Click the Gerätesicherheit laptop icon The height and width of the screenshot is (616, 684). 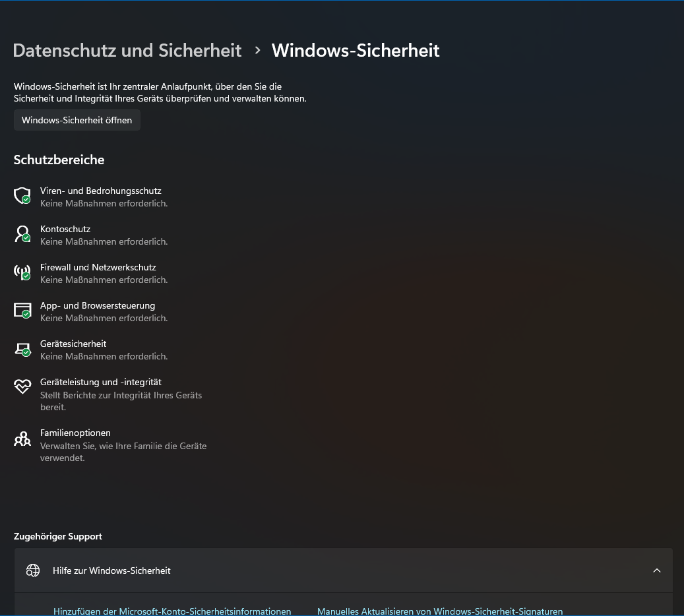22,349
